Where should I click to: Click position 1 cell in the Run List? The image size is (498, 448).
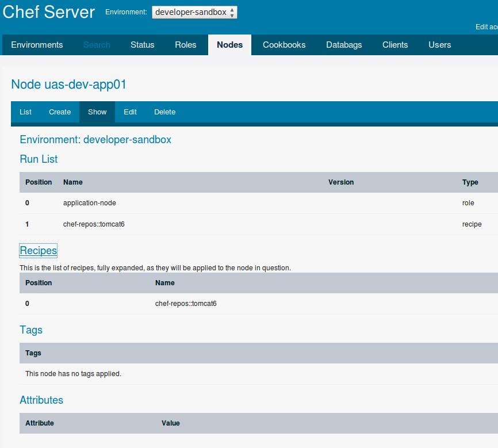pos(27,224)
